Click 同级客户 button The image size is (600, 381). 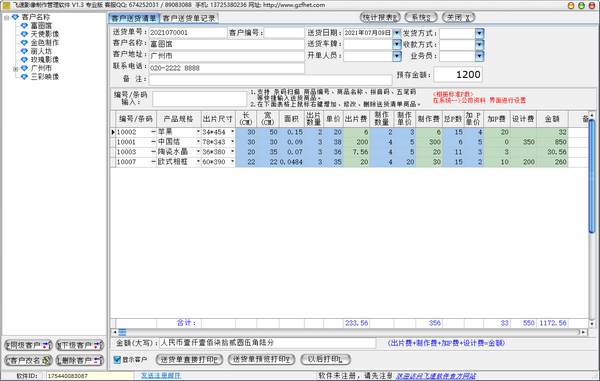[x=28, y=345]
